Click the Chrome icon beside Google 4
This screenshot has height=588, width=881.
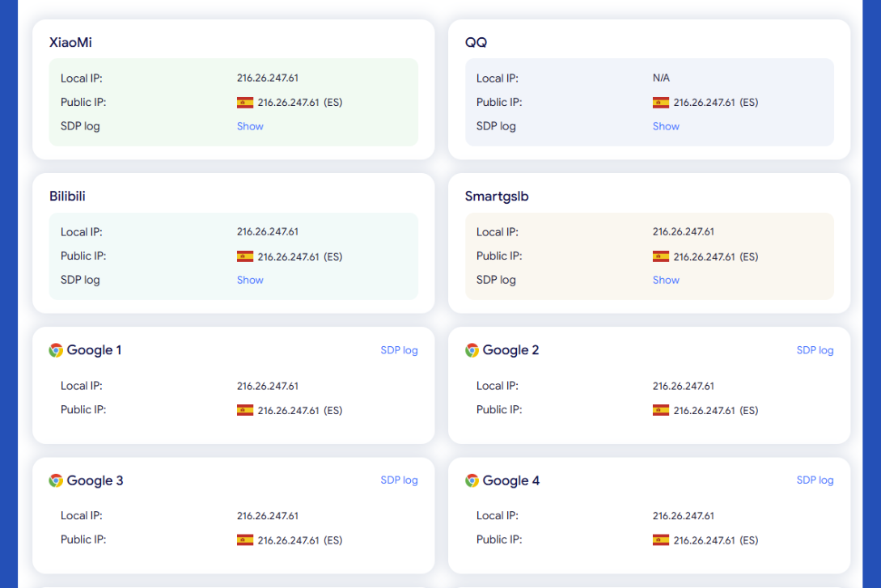[472, 480]
